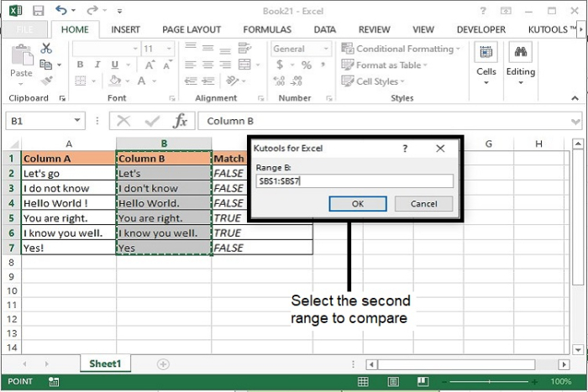588x392 pixels.
Task: Click Increase Font Size icon
Action: coord(150,65)
